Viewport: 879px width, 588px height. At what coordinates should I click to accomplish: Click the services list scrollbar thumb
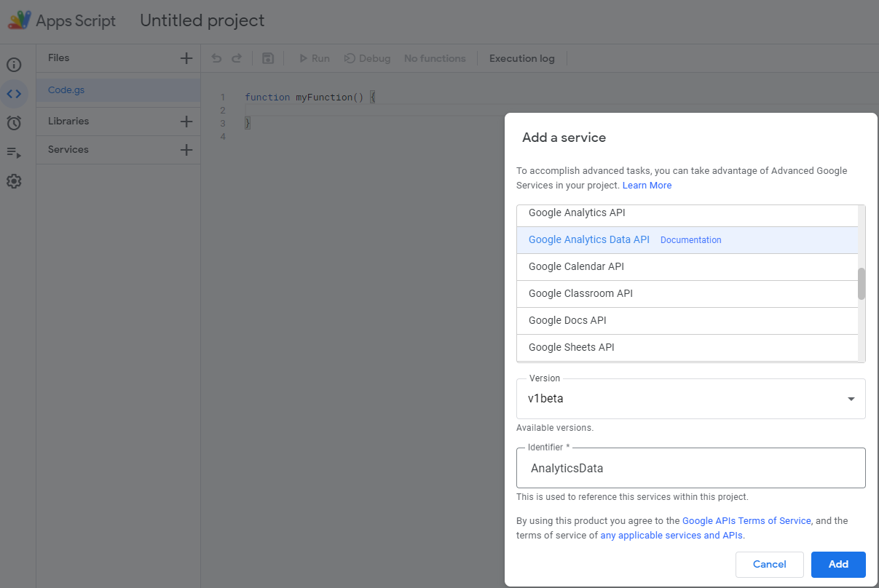tap(862, 284)
